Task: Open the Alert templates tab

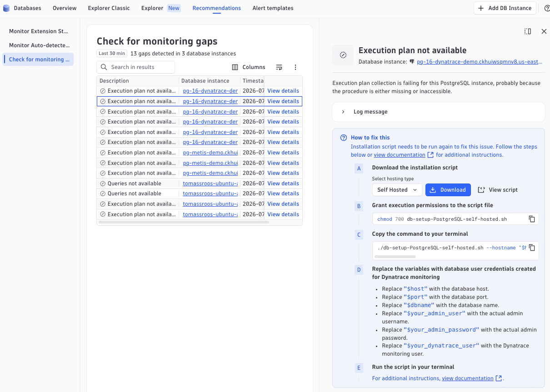Action: point(273,8)
